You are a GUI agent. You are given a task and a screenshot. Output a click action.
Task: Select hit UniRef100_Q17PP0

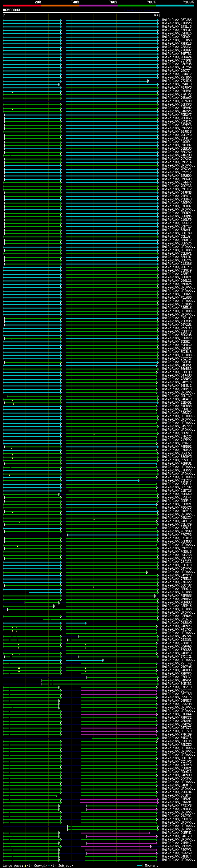[x=177, y=440]
